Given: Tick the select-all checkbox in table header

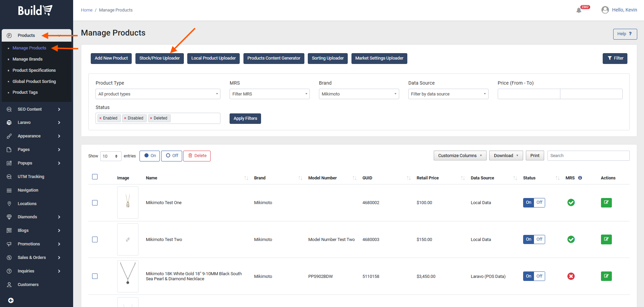Looking at the screenshot, I should point(95,177).
